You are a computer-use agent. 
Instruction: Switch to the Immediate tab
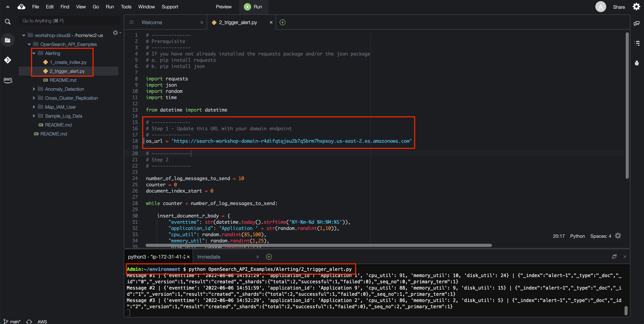point(209,257)
